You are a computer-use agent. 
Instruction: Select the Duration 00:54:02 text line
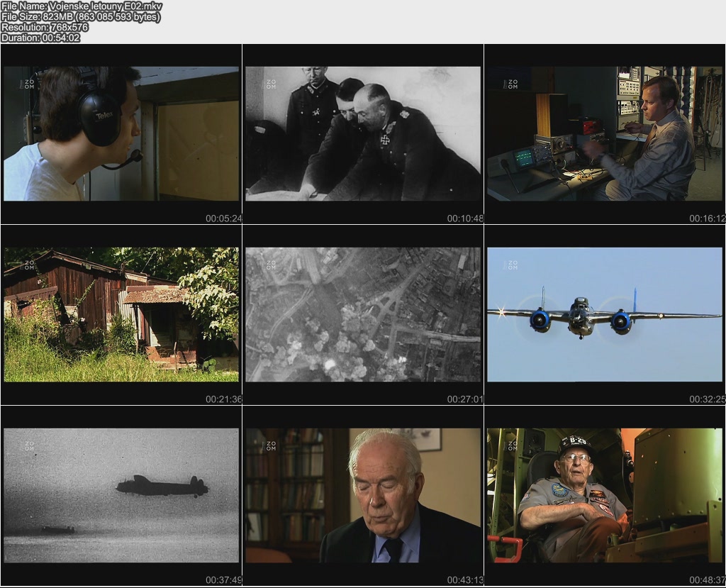click(x=40, y=38)
